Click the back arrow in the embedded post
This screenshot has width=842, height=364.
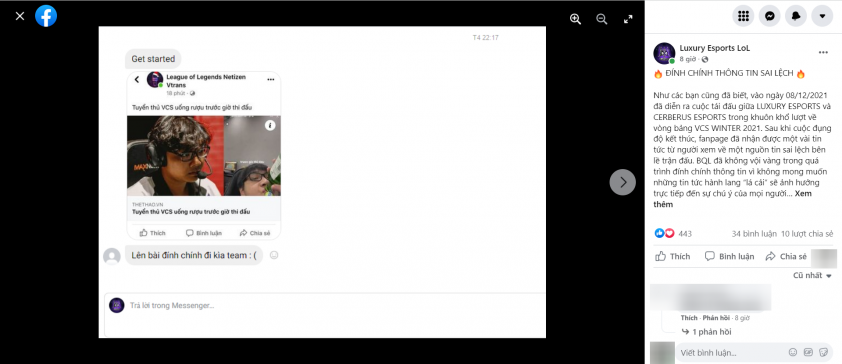[136, 80]
